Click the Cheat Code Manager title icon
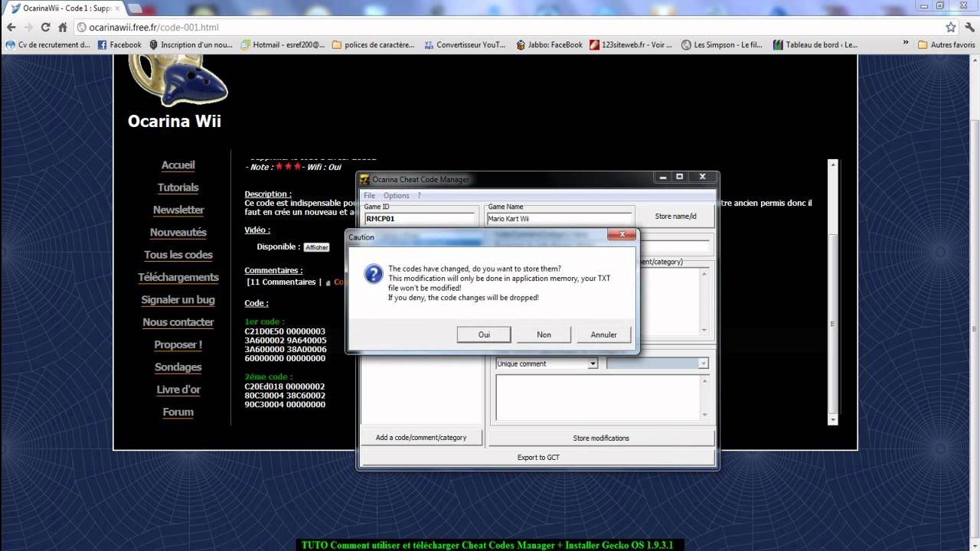The width and height of the screenshot is (980, 551). (x=365, y=180)
